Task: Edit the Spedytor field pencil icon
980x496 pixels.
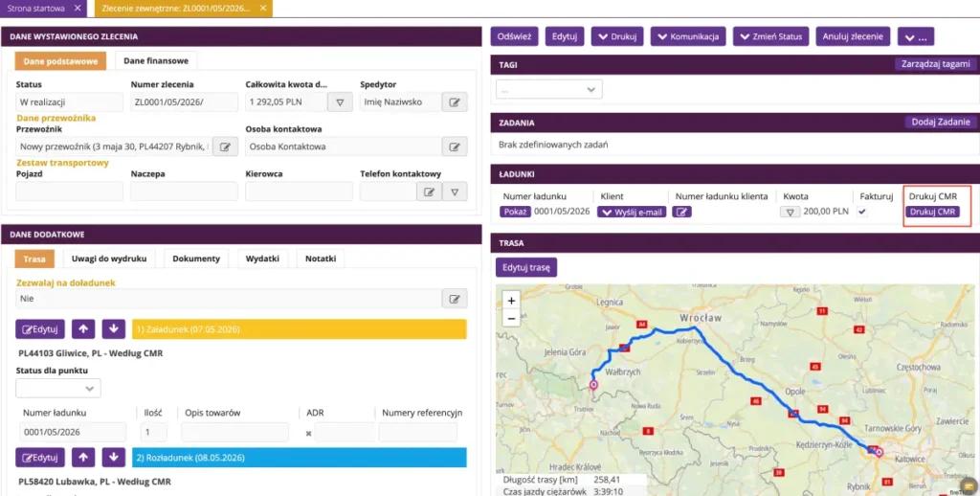Action: click(x=455, y=101)
